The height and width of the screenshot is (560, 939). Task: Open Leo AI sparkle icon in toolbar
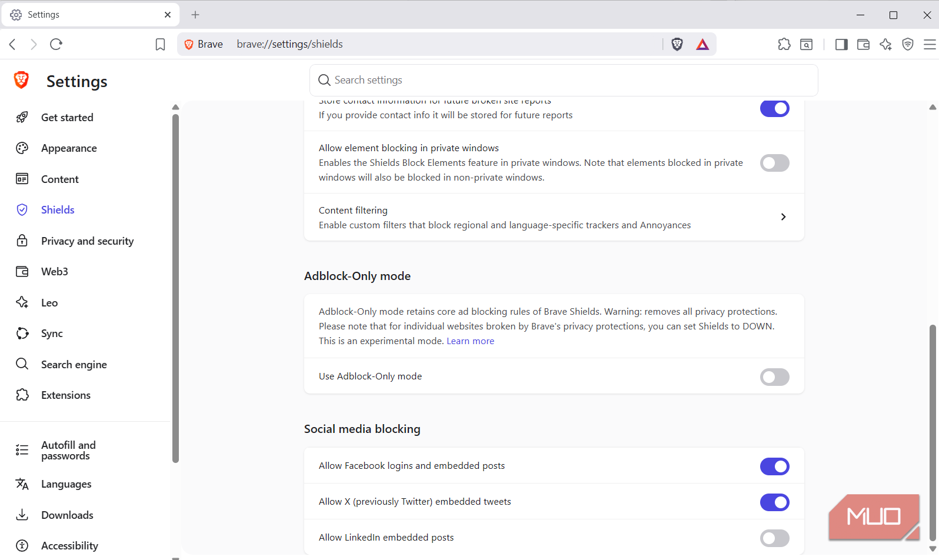click(x=885, y=44)
